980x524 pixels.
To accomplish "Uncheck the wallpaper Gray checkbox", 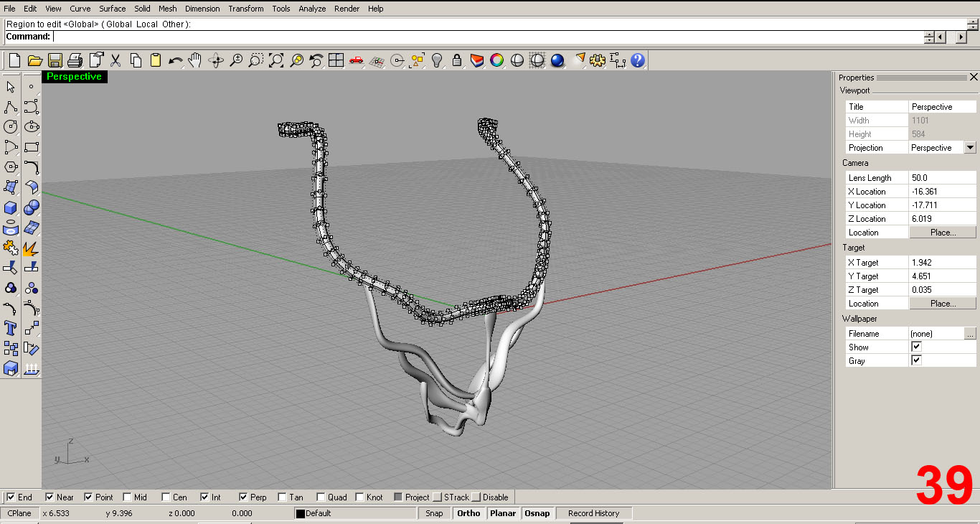I will pyautogui.click(x=916, y=360).
